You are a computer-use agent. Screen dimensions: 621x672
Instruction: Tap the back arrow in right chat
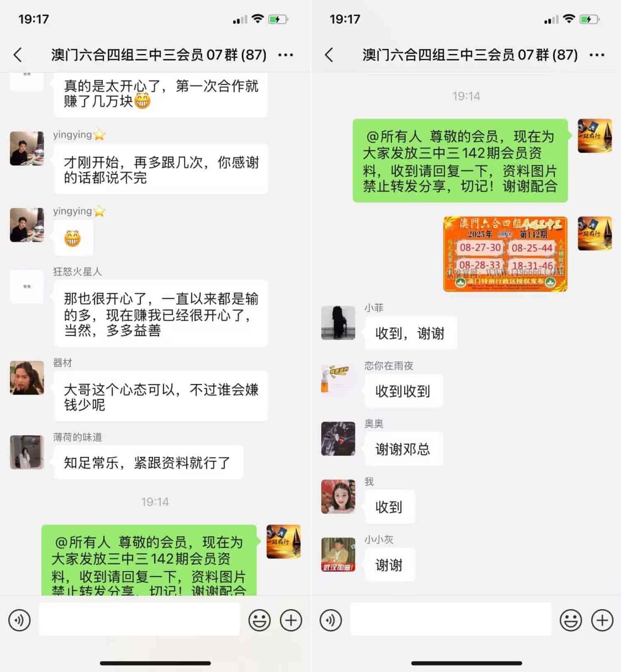(329, 55)
